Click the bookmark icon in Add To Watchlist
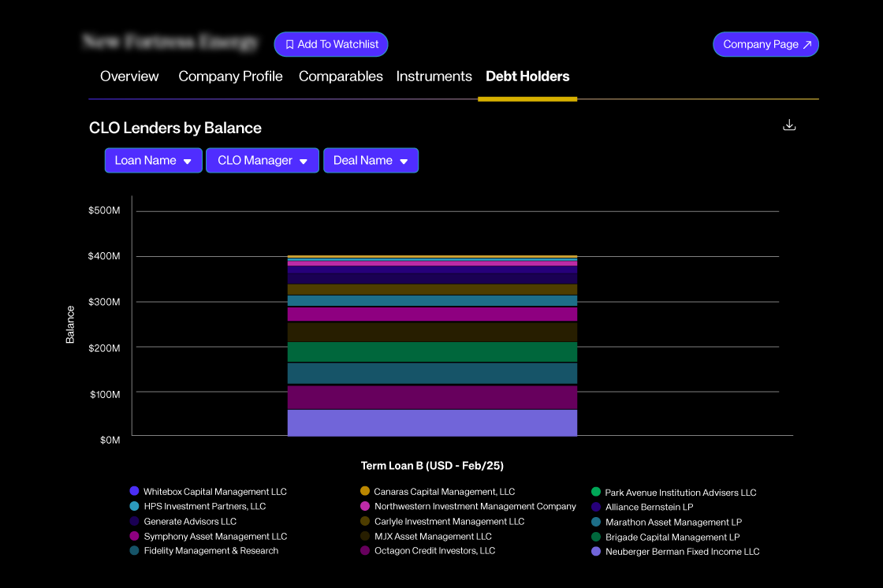 coord(289,44)
